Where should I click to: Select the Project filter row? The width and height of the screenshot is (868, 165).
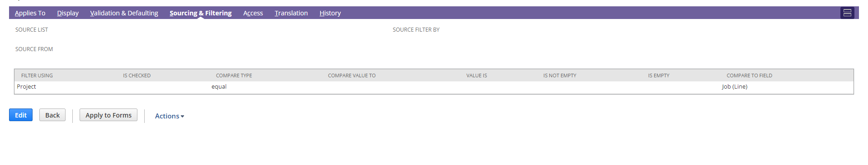(434, 87)
